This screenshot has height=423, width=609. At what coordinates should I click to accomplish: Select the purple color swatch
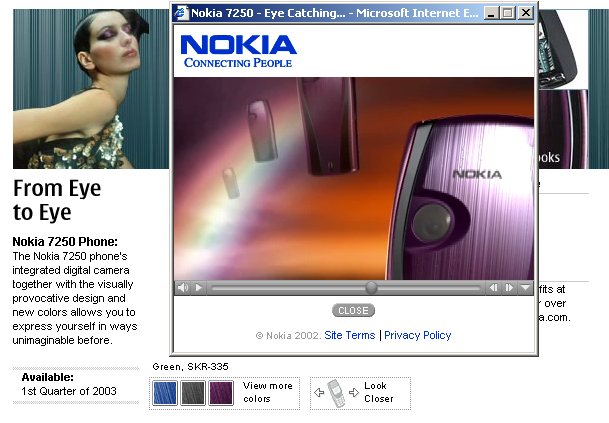click(221, 393)
